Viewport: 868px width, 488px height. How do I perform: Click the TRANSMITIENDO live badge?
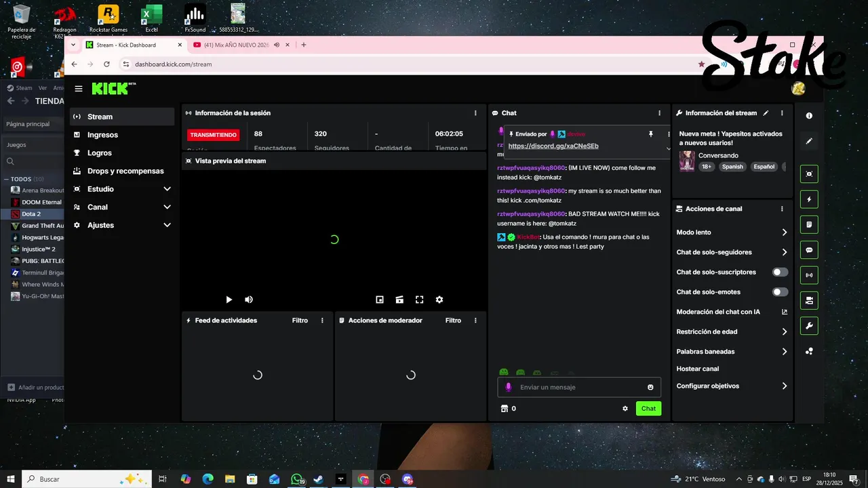pos(213,135)
